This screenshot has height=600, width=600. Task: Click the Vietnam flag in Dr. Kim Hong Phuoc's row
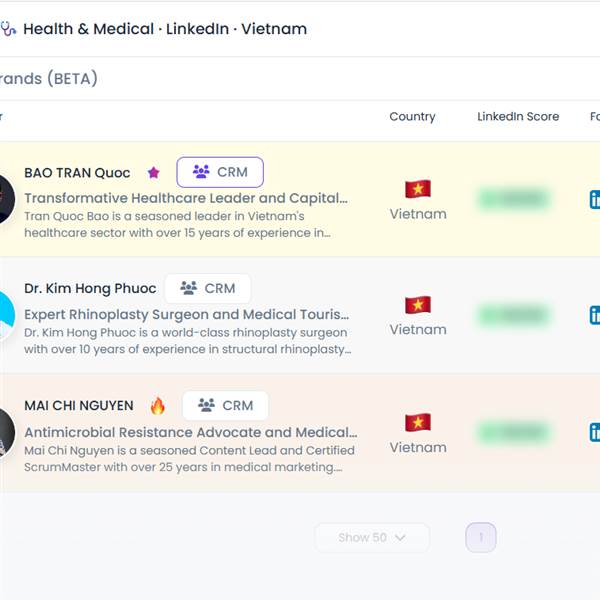pos(418,305)
